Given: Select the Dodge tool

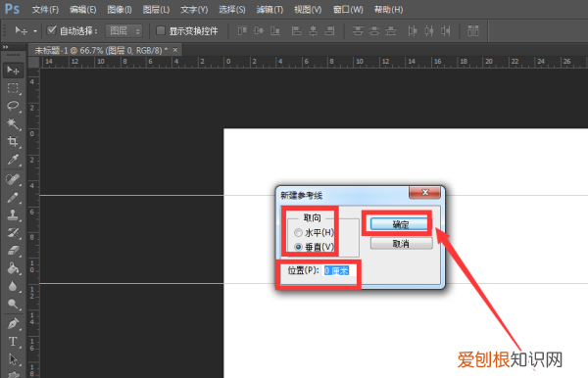Looking at the screenshot, I should (x=13, y=304).
